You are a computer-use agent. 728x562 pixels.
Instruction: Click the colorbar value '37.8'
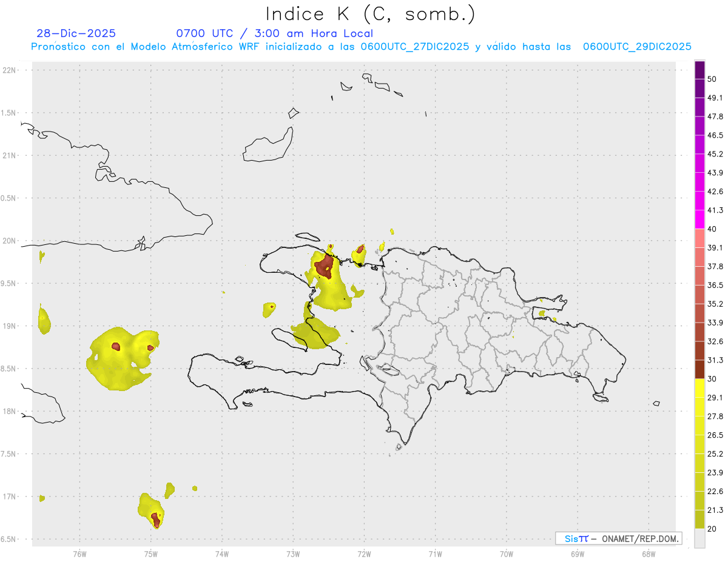715,266
